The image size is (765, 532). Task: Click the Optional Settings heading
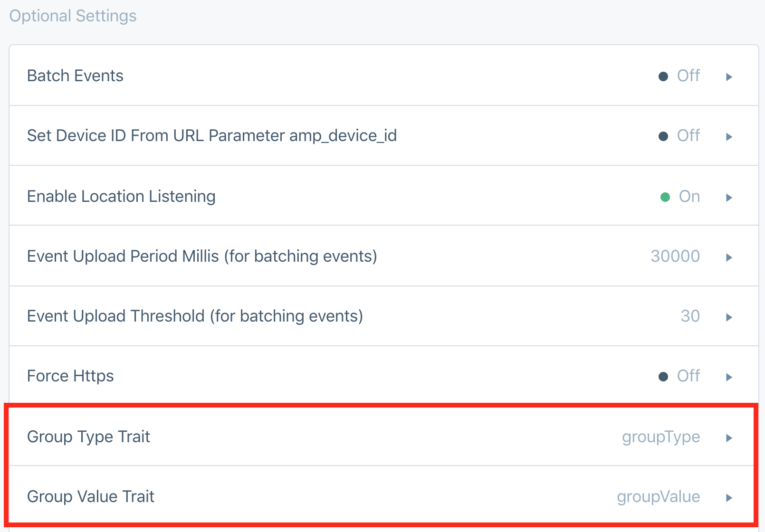(73, 16)
